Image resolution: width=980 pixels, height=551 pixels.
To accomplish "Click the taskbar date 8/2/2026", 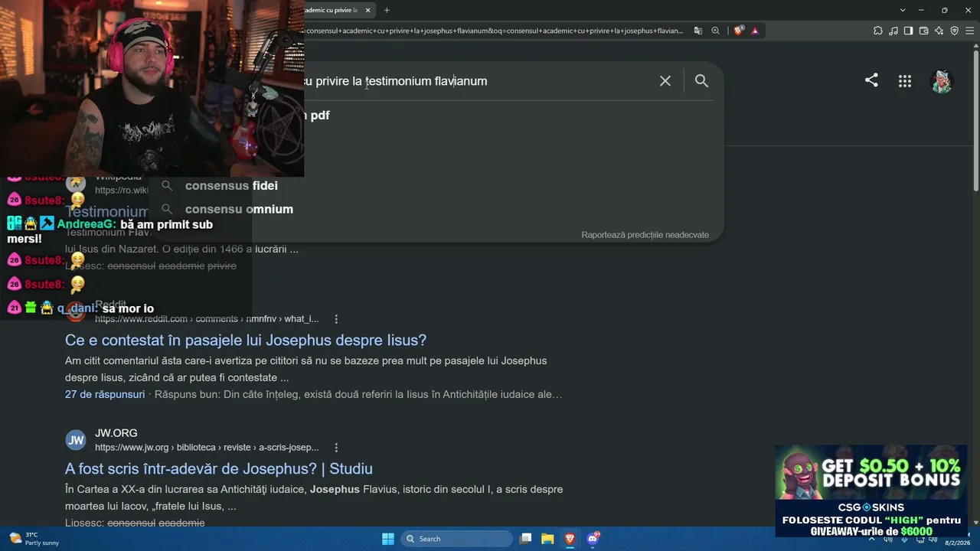I will pyautogui.click(x=957, y=542).
